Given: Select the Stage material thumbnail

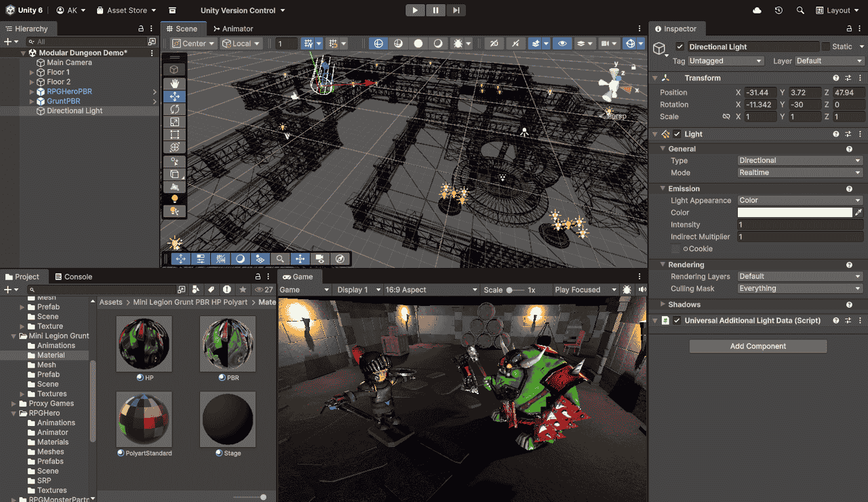Looking at the screenshot, I should [x=227, y=419].
